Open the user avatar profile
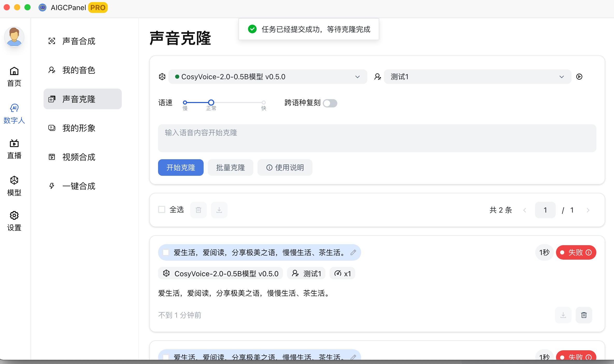The height and width of the screenshot is (364, 614). point(14,37)
